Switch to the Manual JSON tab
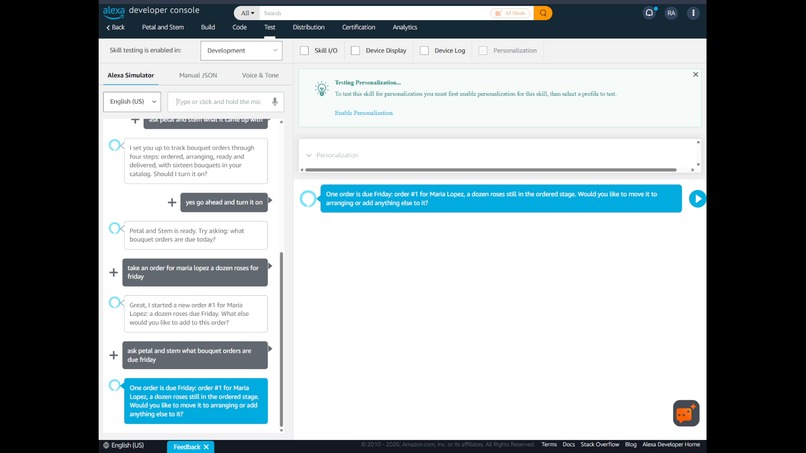The image size is (806, 453). tap(198, 75)
